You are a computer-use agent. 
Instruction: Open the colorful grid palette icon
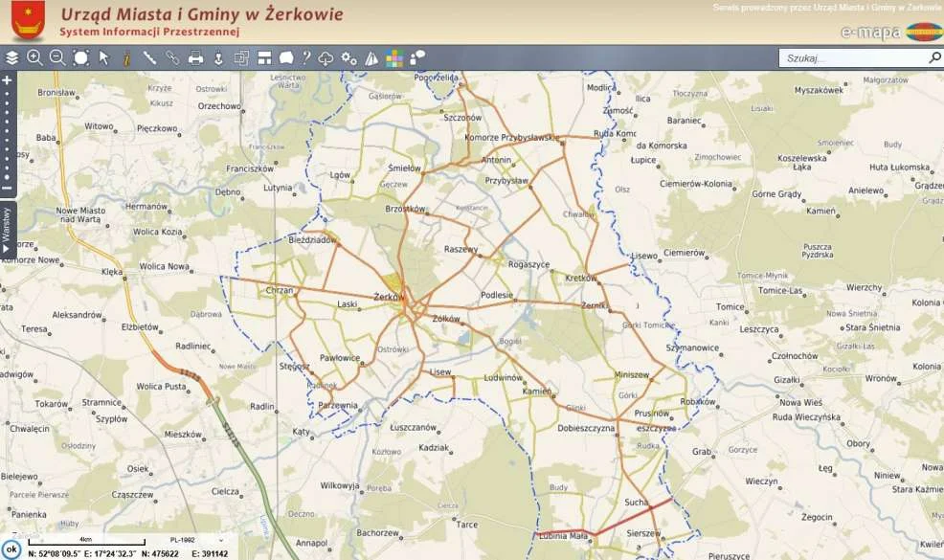[394, 58]
